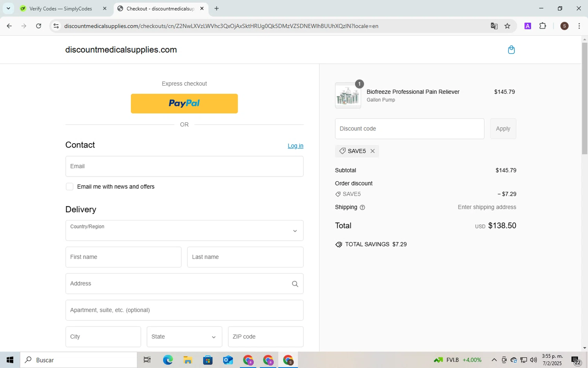Click the browser back arrow
588x368 pixels.
coord(9,26)
